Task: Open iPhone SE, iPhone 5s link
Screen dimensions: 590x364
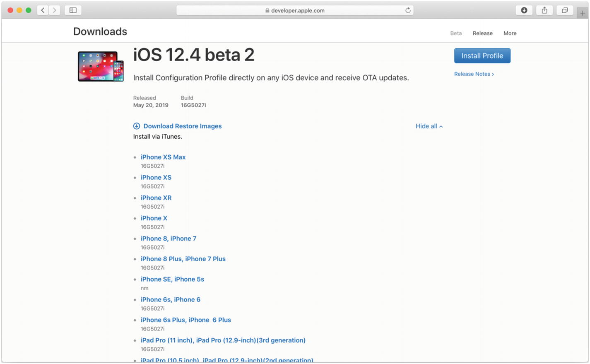Action: pos(172,280)
